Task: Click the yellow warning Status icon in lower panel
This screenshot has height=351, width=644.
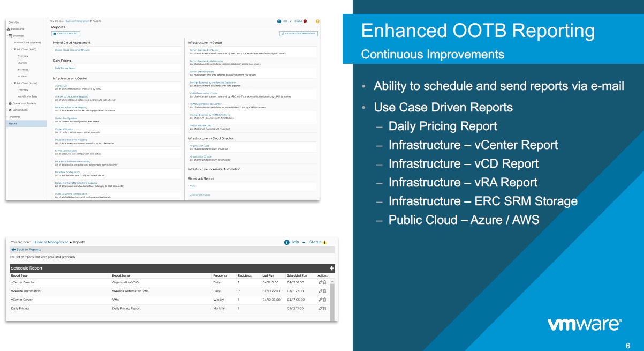Action: pyautogui.click(x=325, y=242)
